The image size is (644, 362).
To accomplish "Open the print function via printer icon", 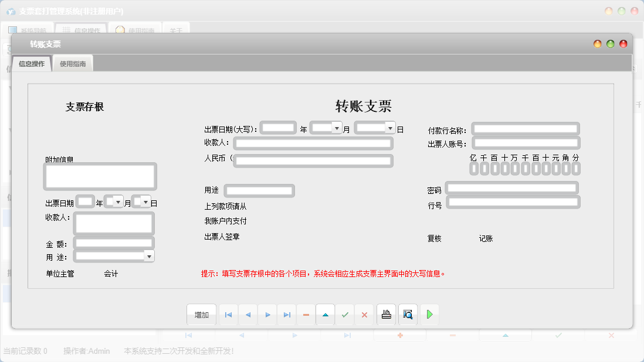I will click(386, 315).
